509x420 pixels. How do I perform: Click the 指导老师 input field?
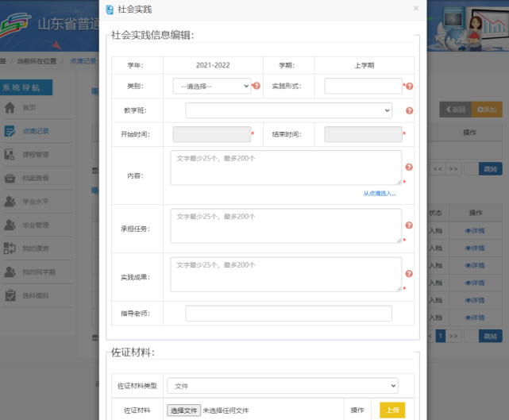pyautogui.click(x=288, y=314)
